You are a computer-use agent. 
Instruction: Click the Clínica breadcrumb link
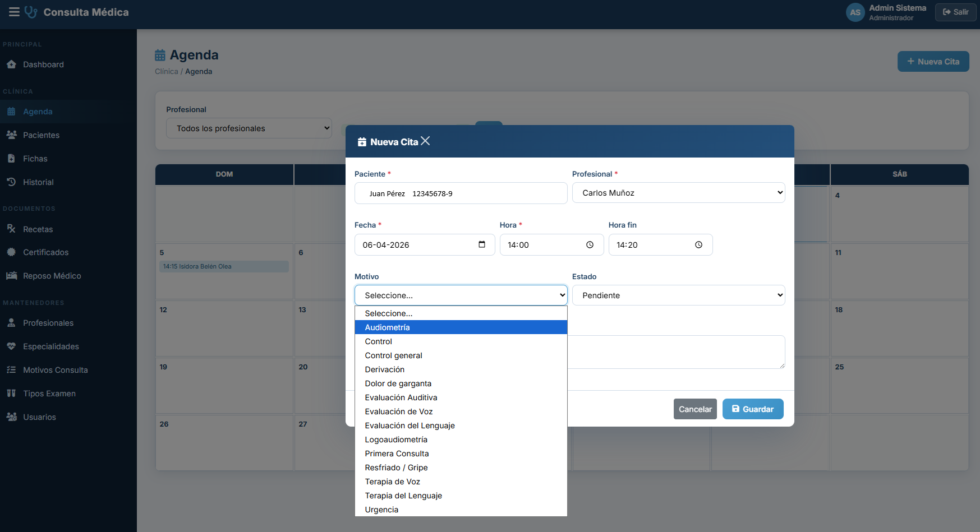(x=167, y=71)
